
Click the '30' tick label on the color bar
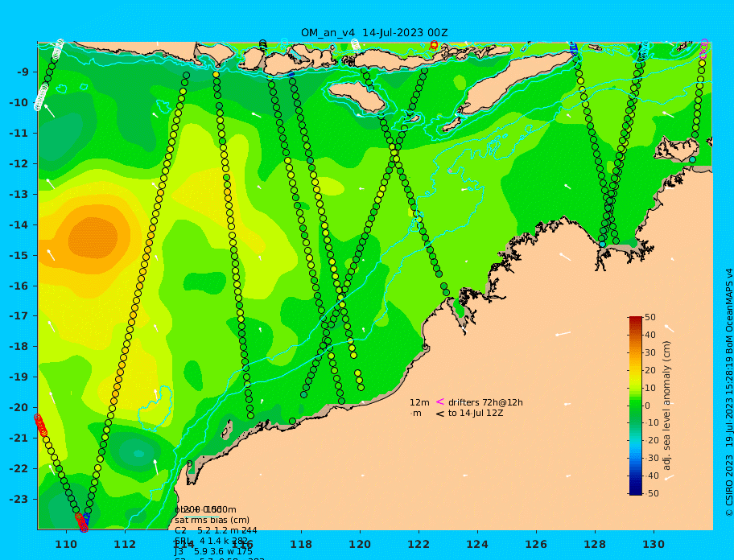pos(650,352)
